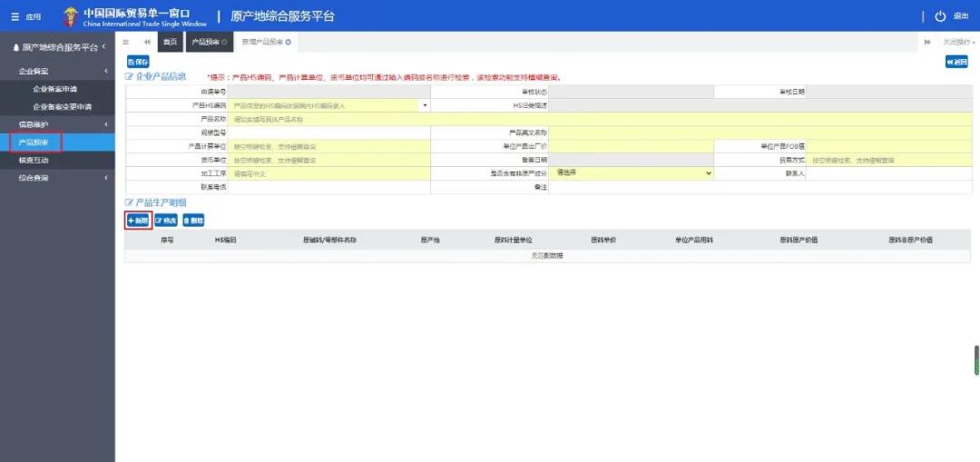
Task: Click the 修改 edit button
Action: coord(166,221)
